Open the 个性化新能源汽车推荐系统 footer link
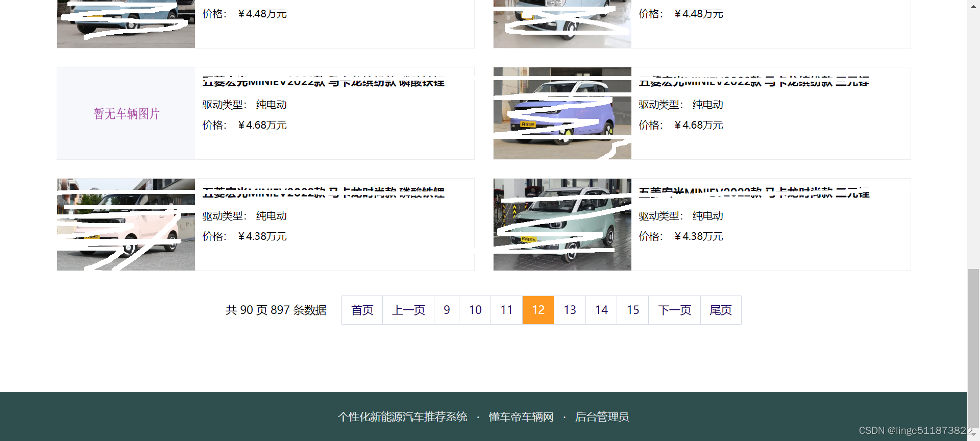Viewport: 980px width, 441px height. 402,417
